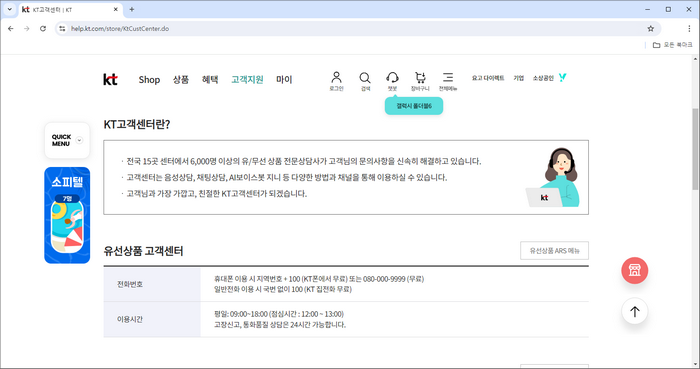Click the 고장신고, 통화품질 상담 line

pyautogui.click(x=280, y=325)
